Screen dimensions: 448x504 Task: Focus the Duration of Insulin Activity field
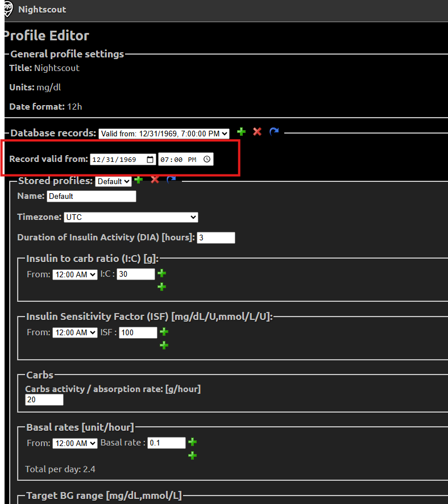pyautogui.click(x=216, y=238)
